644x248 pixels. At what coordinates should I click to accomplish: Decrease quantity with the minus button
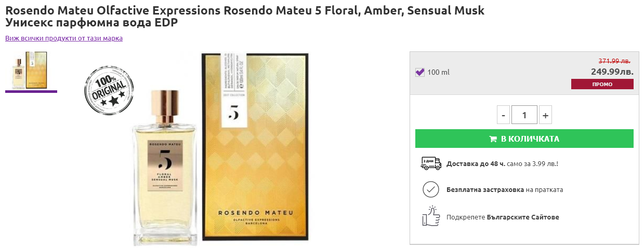tap(503, 115)
